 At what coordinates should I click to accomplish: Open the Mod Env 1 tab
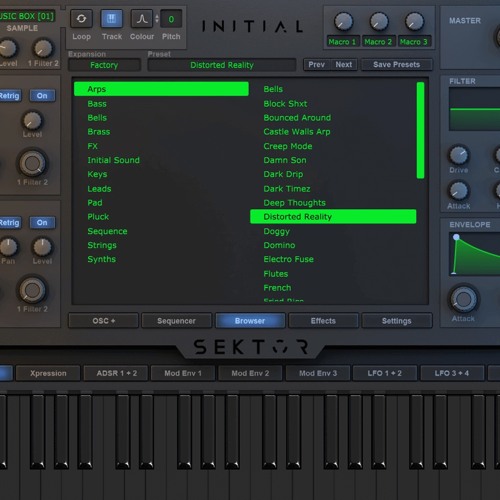[183, 373]
